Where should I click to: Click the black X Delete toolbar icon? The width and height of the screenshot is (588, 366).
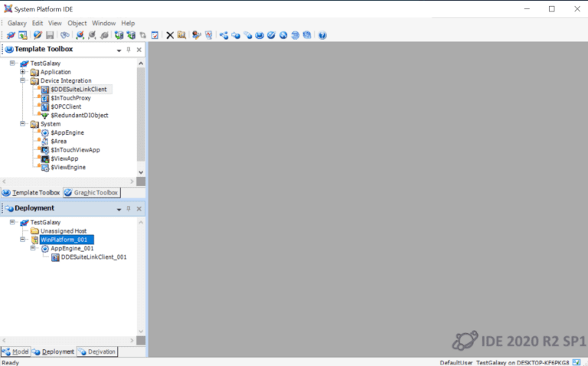tap(170, 35)
